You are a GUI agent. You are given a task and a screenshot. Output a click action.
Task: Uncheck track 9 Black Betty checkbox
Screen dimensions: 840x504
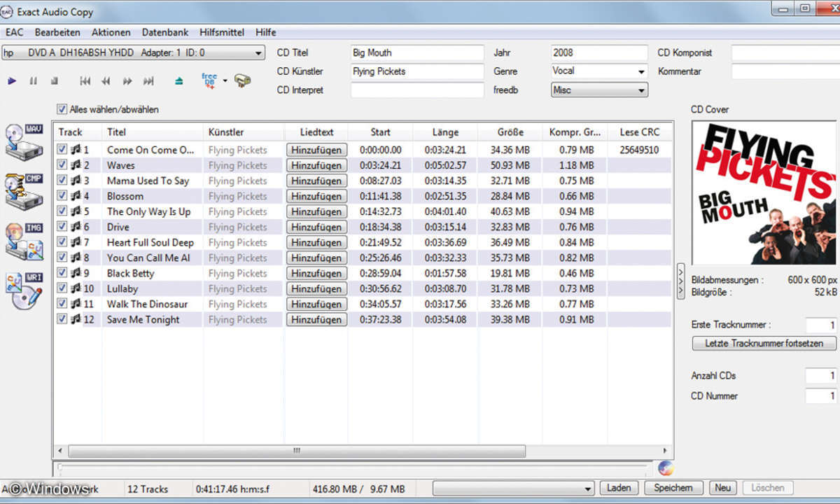coord(62,273)
